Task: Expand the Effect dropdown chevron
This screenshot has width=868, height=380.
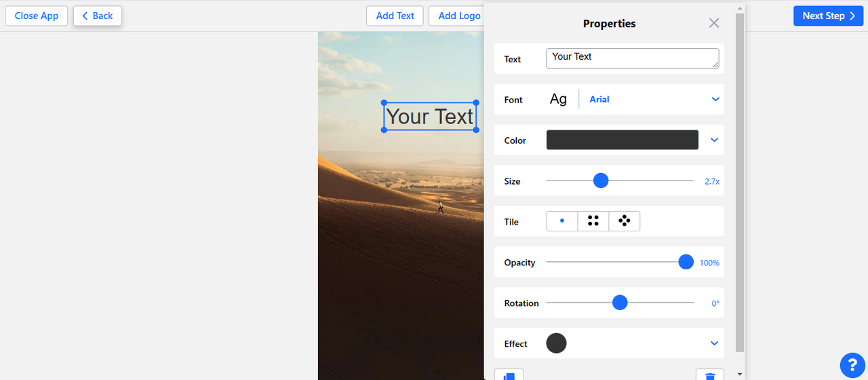Action: pyautogui.click(x=714, y=343)
